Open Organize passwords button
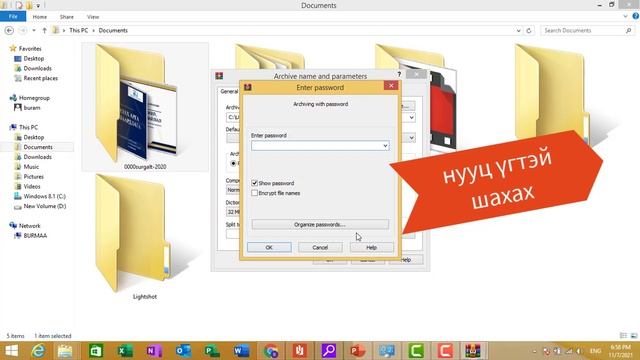This screenshot has height=360, width=640. tap(320, 224)
